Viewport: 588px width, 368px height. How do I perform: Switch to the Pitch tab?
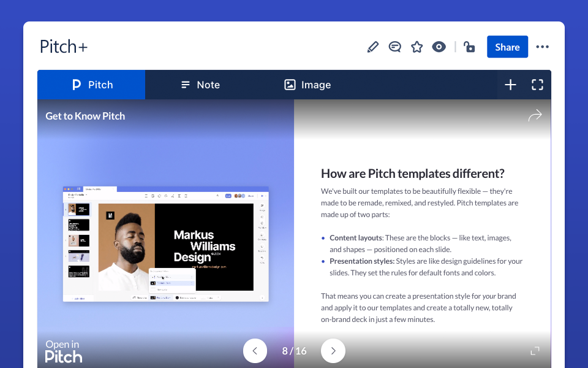pos(91,85)
